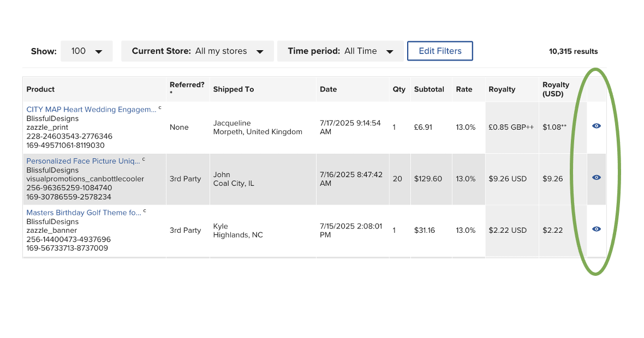Click the Royalty (USD) column header

click(x=556, y=89)
